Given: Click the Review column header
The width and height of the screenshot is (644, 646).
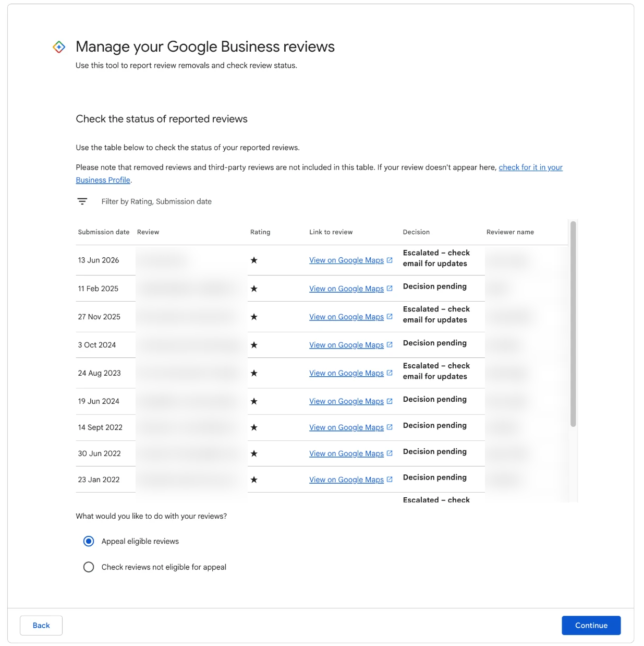Looking at the screenshot, I should pos(148,232).
